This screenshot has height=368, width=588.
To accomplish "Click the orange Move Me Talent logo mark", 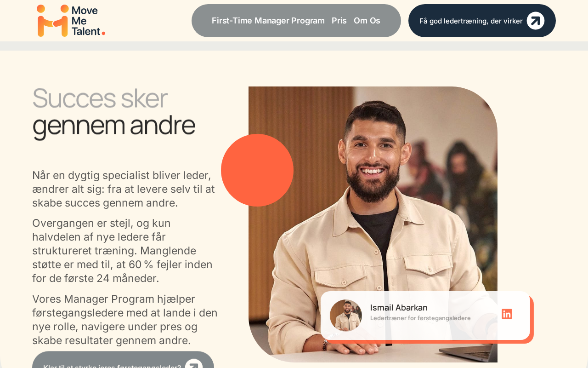I will click(x=52, y=21).
